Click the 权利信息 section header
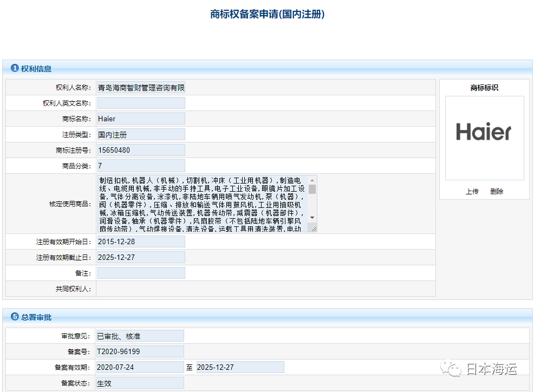 (x=268, y=68)
